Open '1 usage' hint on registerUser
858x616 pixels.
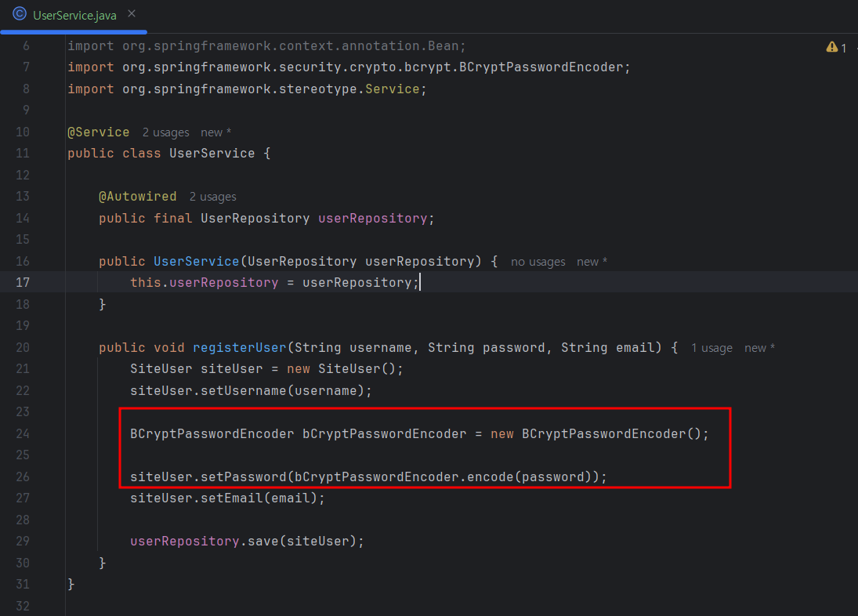coord(711,348)
